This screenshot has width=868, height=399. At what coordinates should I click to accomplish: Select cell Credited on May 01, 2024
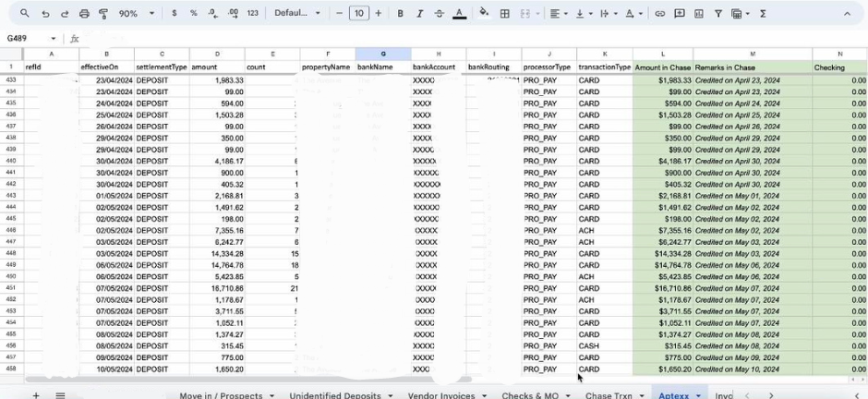point(753,196)
